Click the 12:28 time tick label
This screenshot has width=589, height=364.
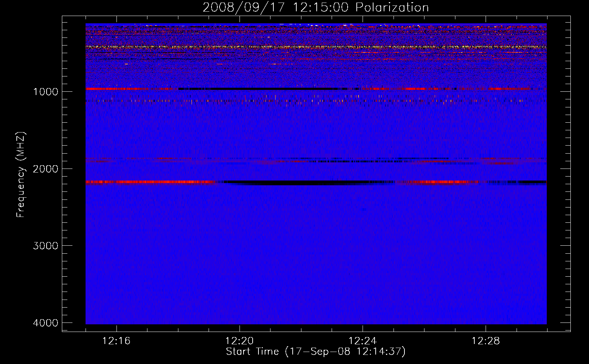click(486, 341)
